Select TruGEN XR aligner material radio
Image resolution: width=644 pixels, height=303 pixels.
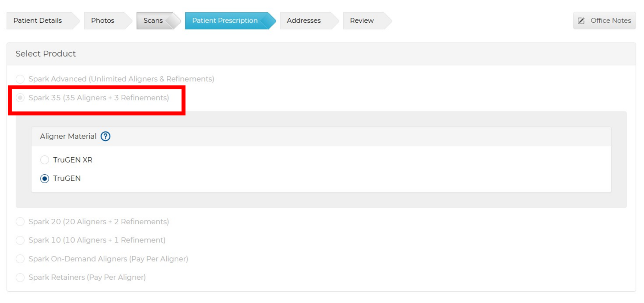pyautogui.click(x=45, y=160)
